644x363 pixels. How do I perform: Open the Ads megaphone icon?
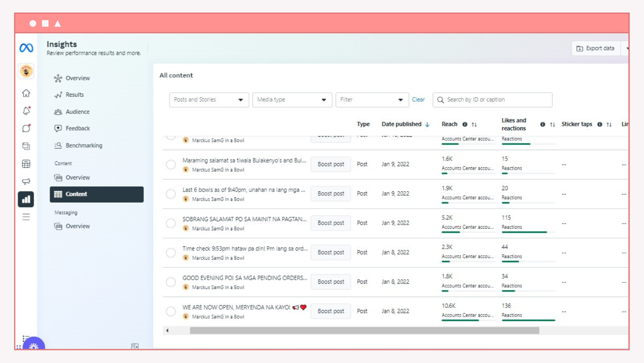click(x=26, y=181)
